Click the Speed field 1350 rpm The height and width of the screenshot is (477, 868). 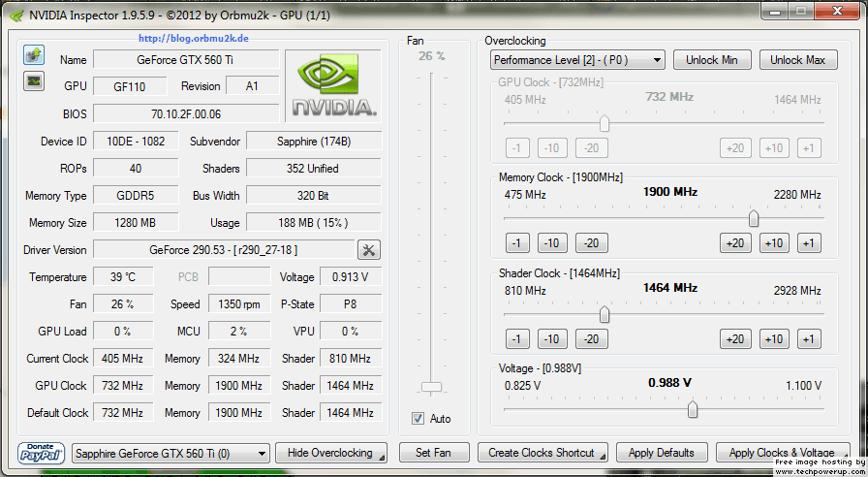[239, 304]
